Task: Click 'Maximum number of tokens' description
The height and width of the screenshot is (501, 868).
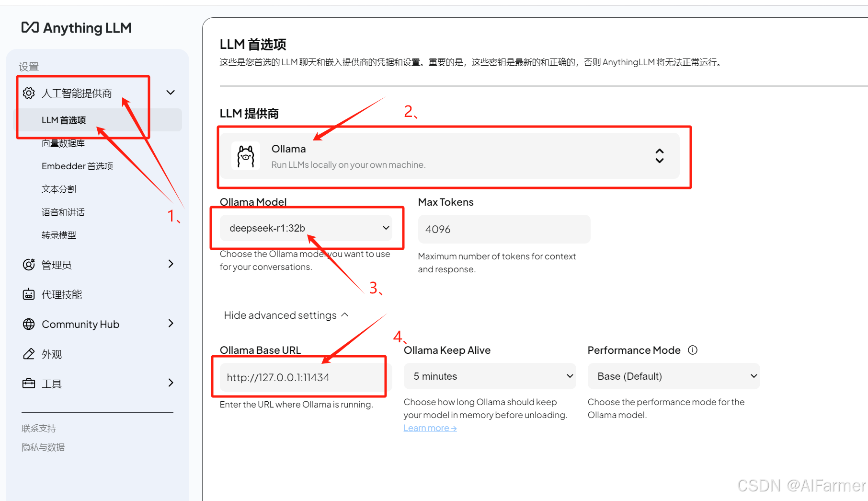Action: pyautogui.click(x=497, y=263)
